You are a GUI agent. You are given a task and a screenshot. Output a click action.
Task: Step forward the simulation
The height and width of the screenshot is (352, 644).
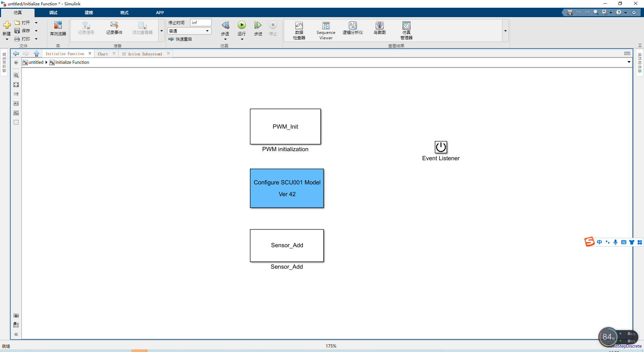[x=258, y=26]
